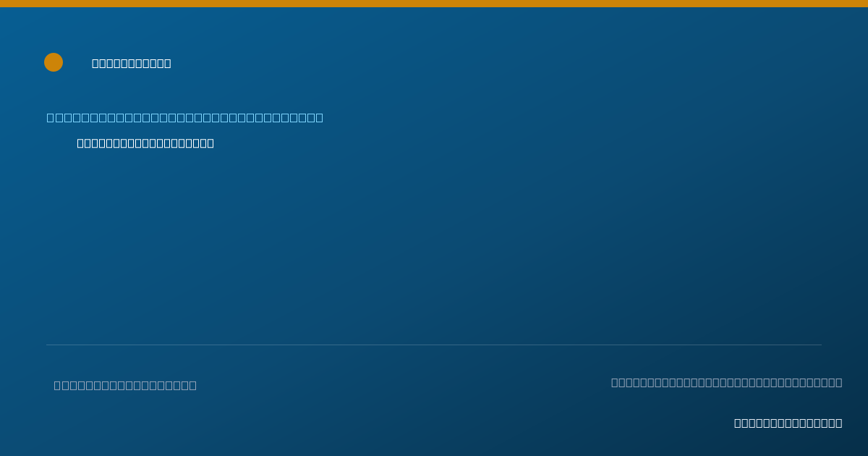
Task: Click the gray caption text at bottom left
Action: (x=125, y=385)
